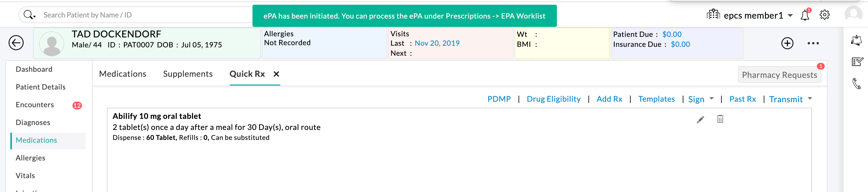868x192 pixels.
Task: Open notifications via the bell icon
Action: point(805,15)
